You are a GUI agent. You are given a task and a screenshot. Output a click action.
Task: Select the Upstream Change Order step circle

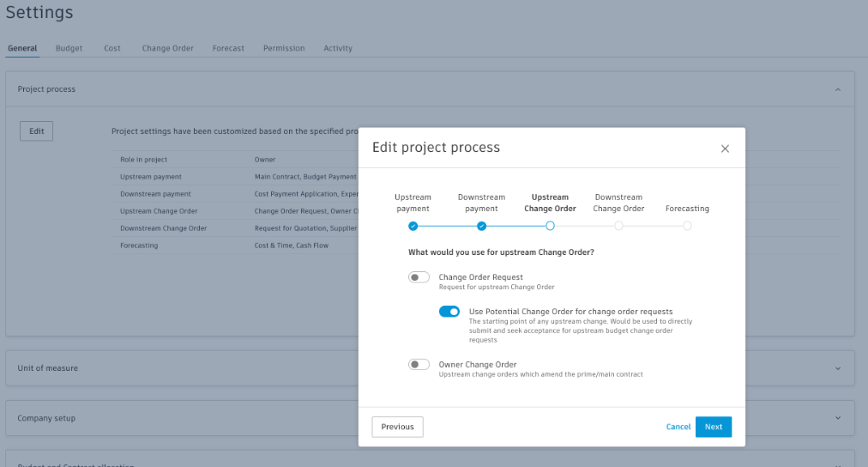pos(550,226)
